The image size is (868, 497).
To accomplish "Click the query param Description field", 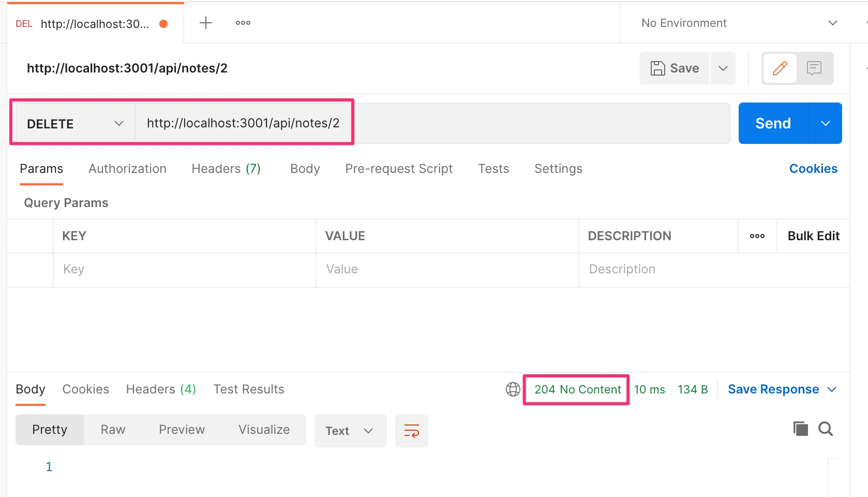I will [x=714, y=270].
